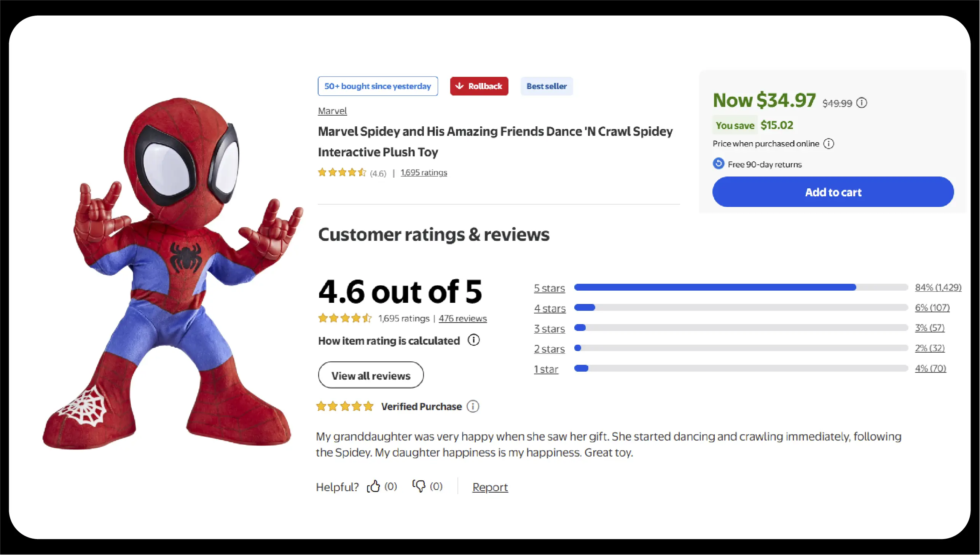
Task: Click the Verified Purchase info icon
Action: pos(473,407)
